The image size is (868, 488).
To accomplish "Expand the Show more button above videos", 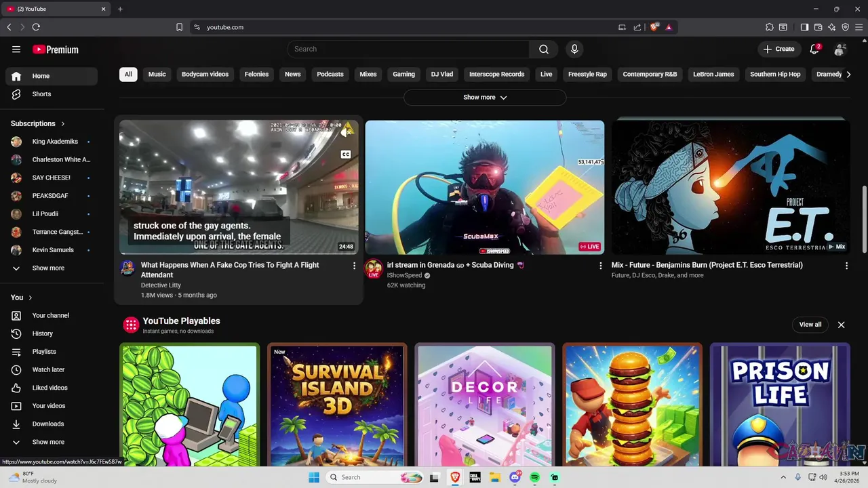I will 485,98.
